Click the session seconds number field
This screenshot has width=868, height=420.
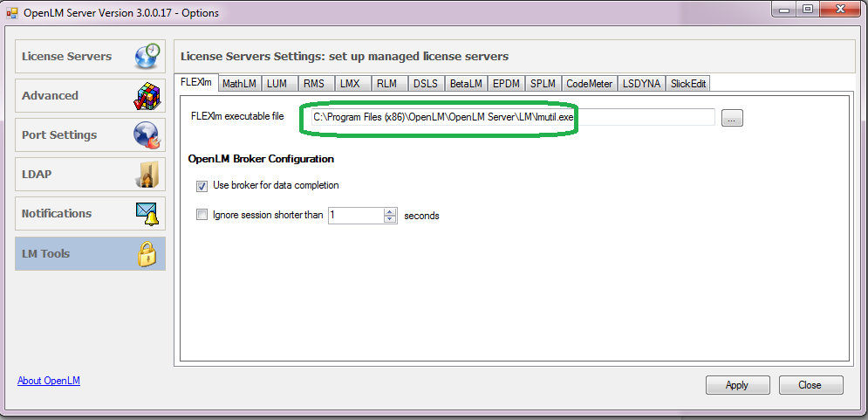(355, 215)
